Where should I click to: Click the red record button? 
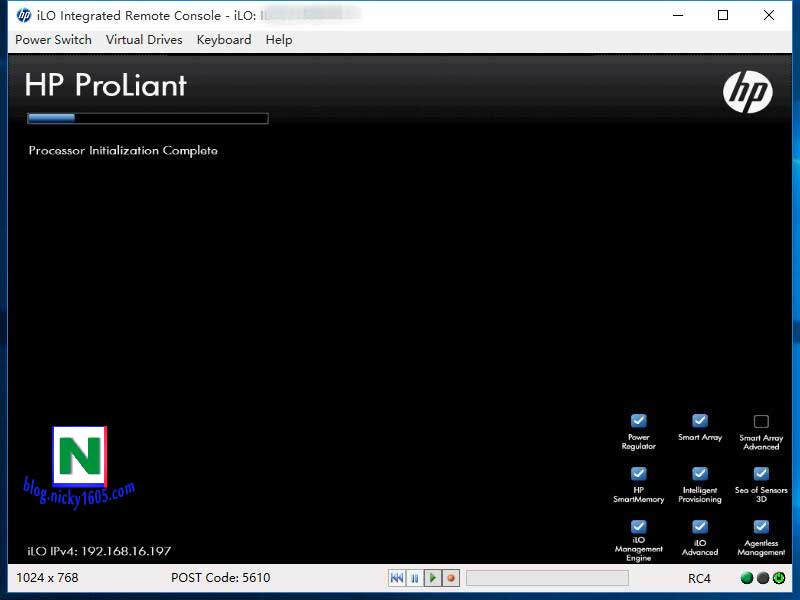451,578
